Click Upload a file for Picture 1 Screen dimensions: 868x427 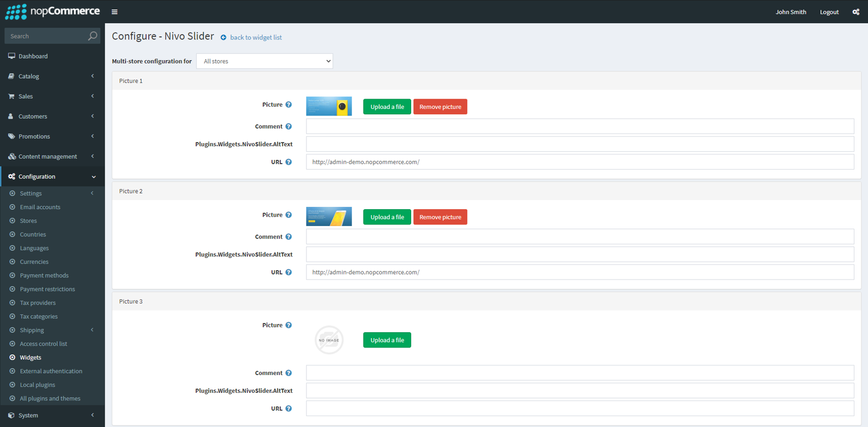coord(387,107)
